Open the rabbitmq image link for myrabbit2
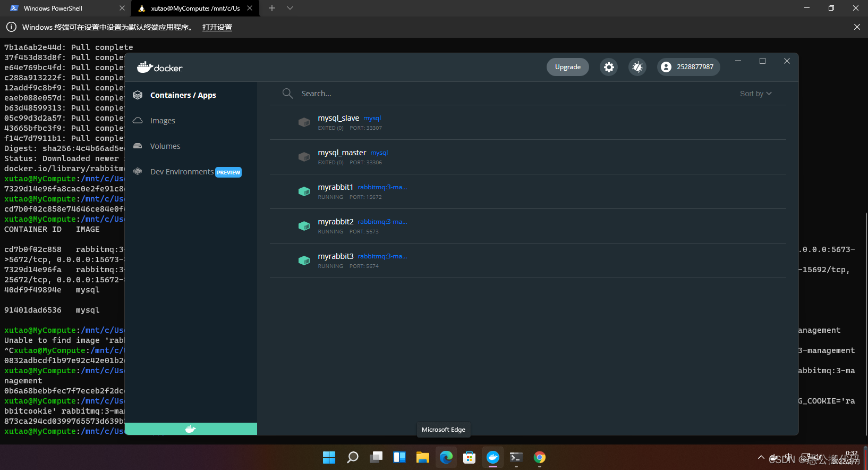 382,222
